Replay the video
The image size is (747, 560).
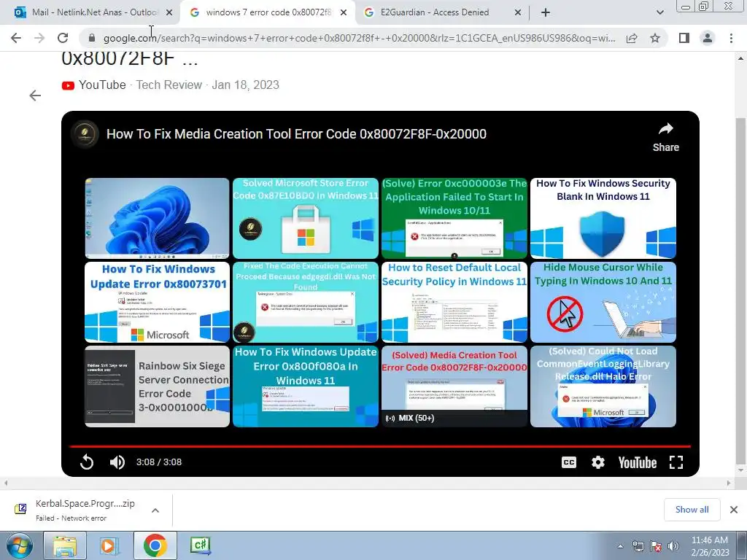[87, 462]
